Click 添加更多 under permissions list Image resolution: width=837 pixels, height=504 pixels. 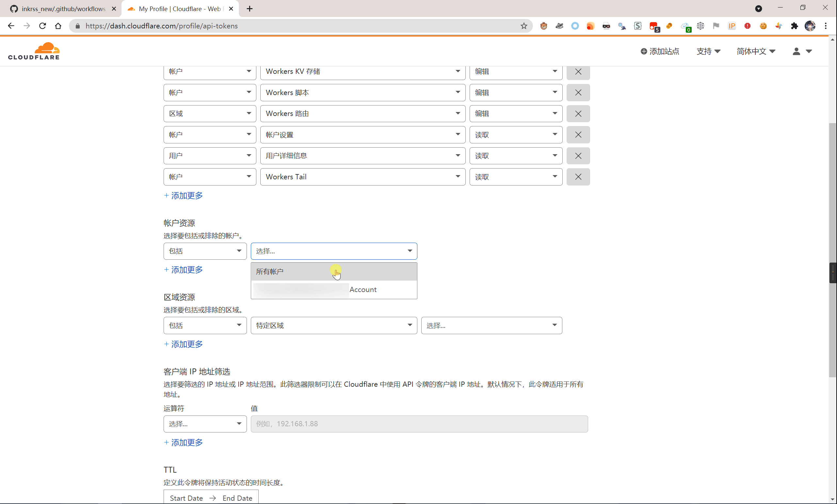click(183, 195)
